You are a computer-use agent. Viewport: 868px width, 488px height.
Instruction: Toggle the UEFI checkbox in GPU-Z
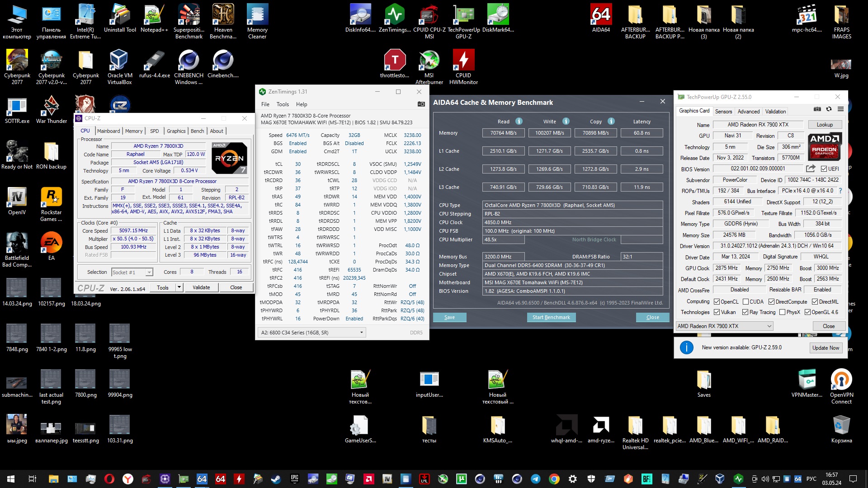pyautogui.click(x=824, y=169)
